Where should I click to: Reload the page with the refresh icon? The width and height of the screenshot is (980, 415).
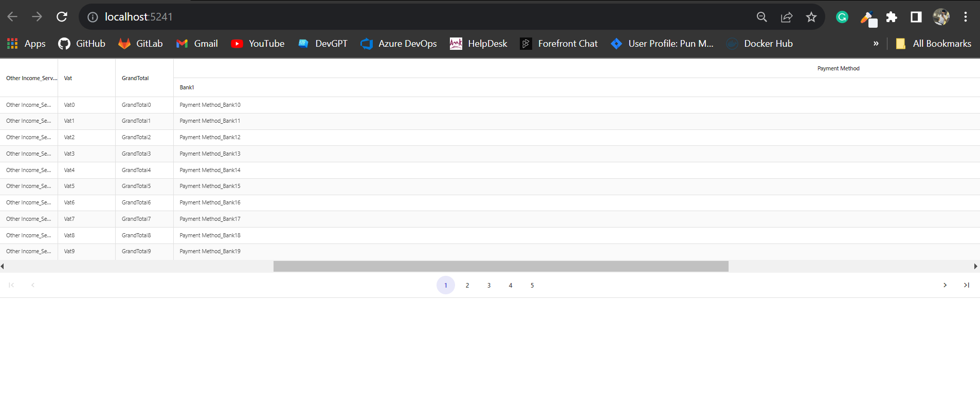click(62, 17)
